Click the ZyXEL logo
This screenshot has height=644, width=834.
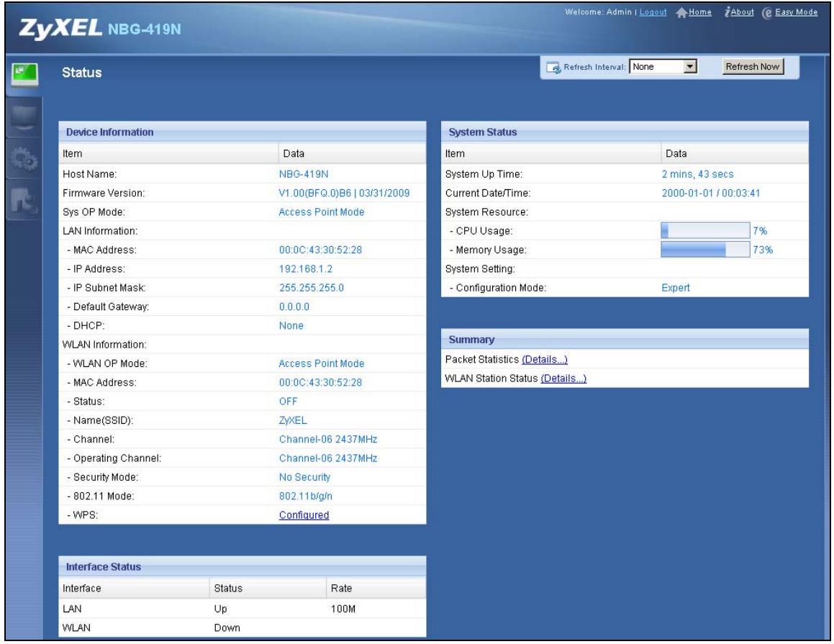pos(60,28)
